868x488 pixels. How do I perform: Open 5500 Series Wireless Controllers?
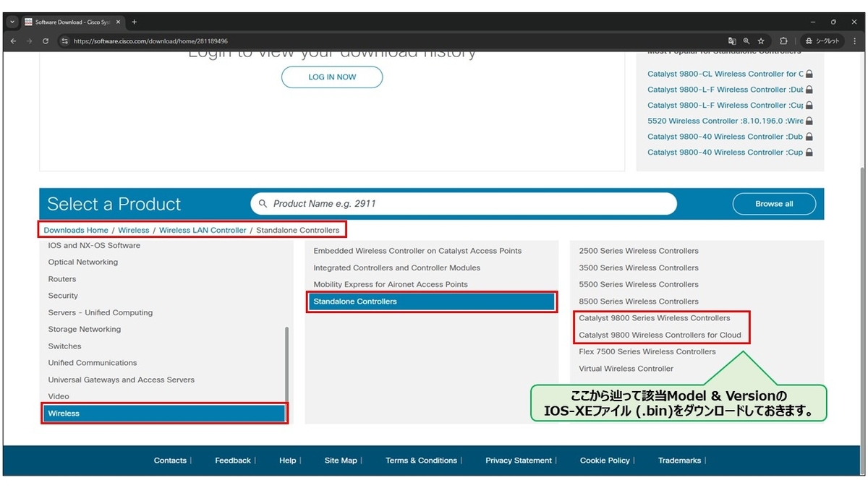tap(639, 284)
